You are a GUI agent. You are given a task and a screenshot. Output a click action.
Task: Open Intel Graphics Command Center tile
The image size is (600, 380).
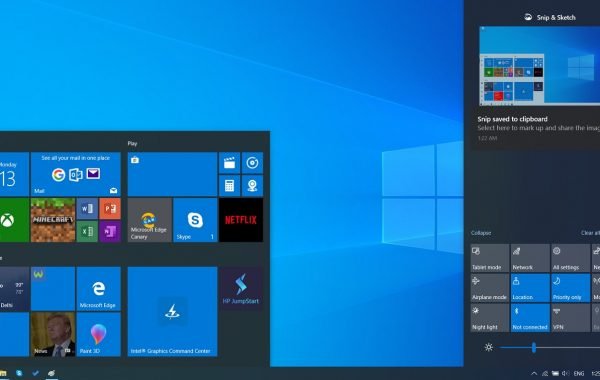[x=172, y=312]
